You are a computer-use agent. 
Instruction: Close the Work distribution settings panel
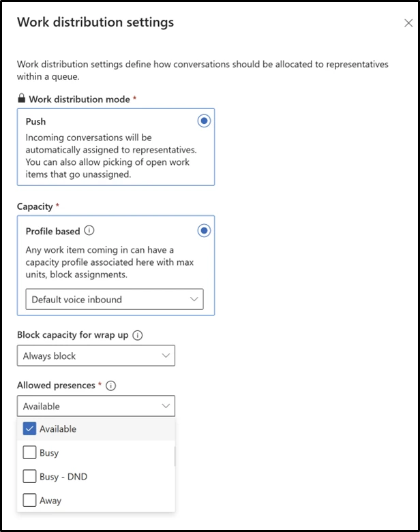tap(408, 23)
